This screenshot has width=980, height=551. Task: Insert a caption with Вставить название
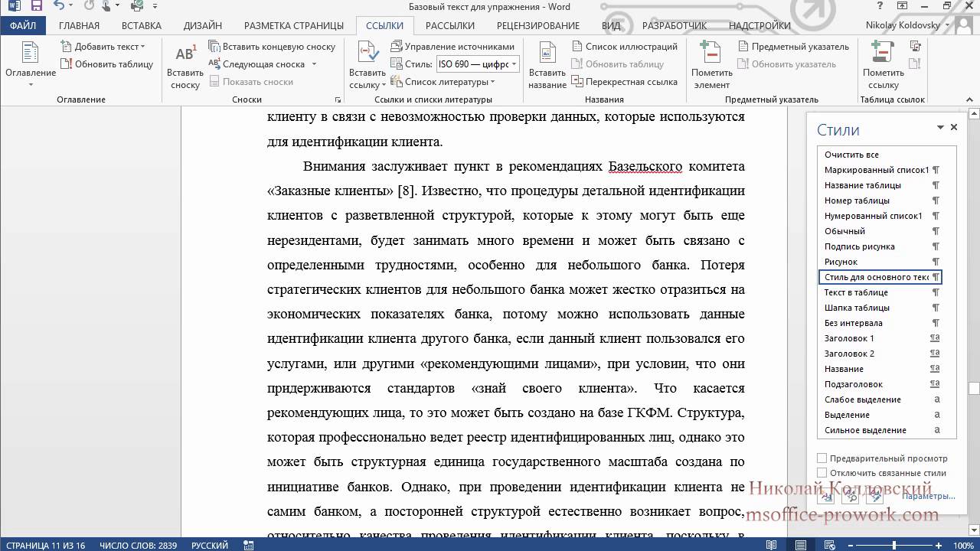pyautogui.click(x=547, y=67)
